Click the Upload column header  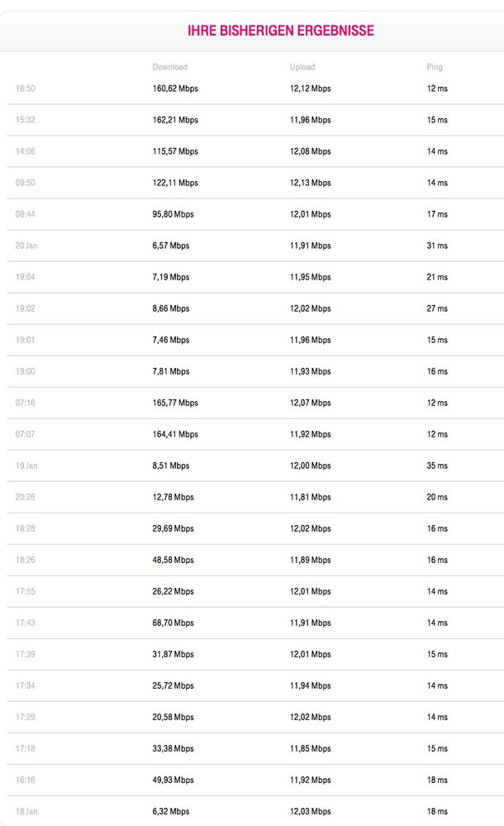(302, 67)
